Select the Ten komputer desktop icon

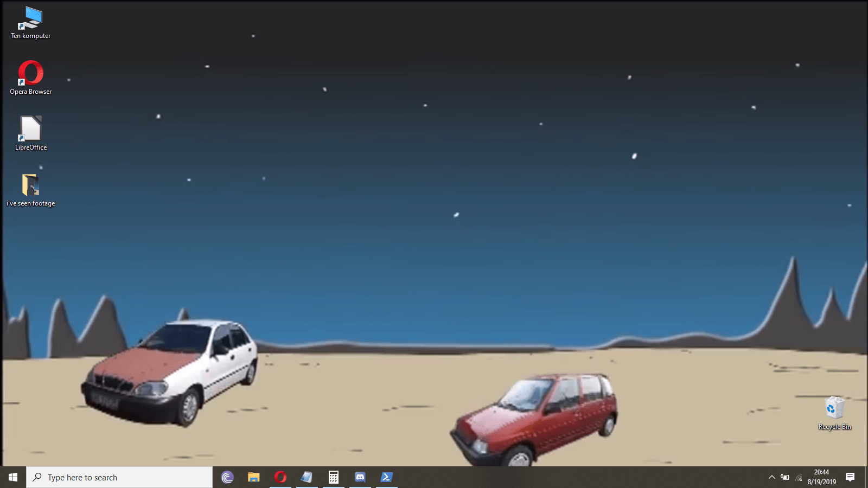pos(30,23)
